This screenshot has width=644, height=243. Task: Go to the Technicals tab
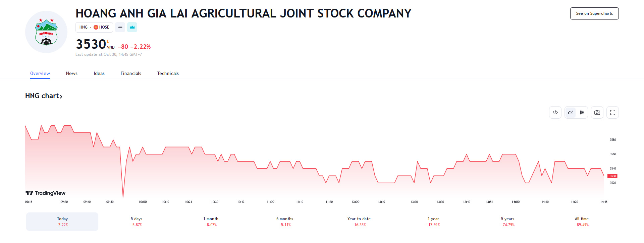coord(168,73)
